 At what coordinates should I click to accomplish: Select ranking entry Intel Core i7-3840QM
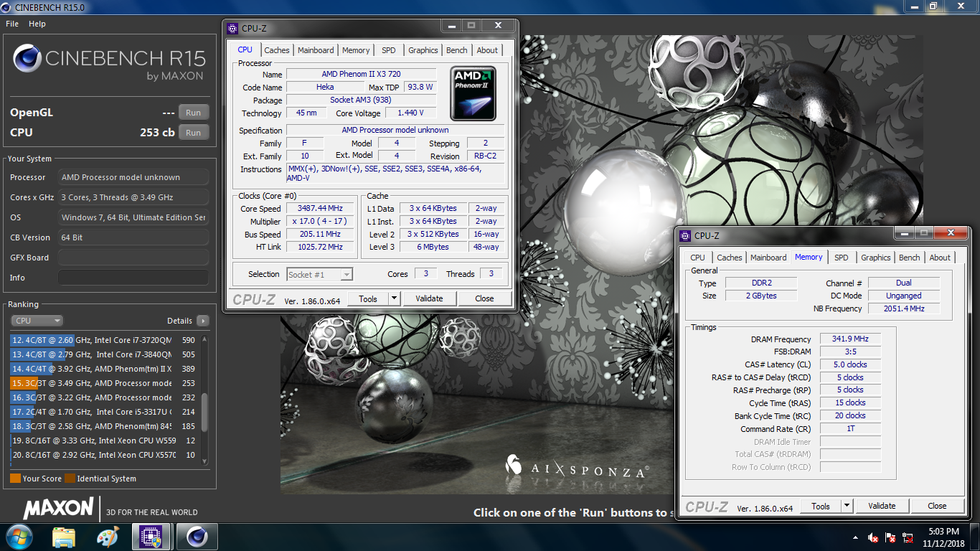coord(105,354)
